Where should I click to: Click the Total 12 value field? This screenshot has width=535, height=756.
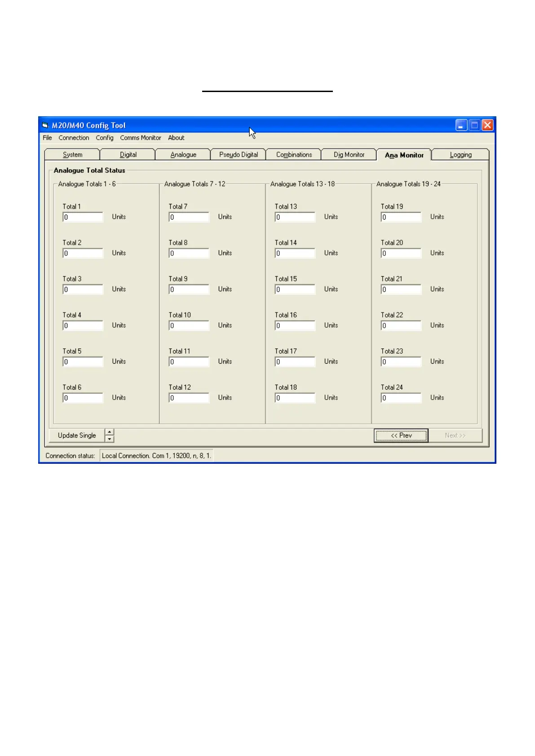[x=189, y=398]
